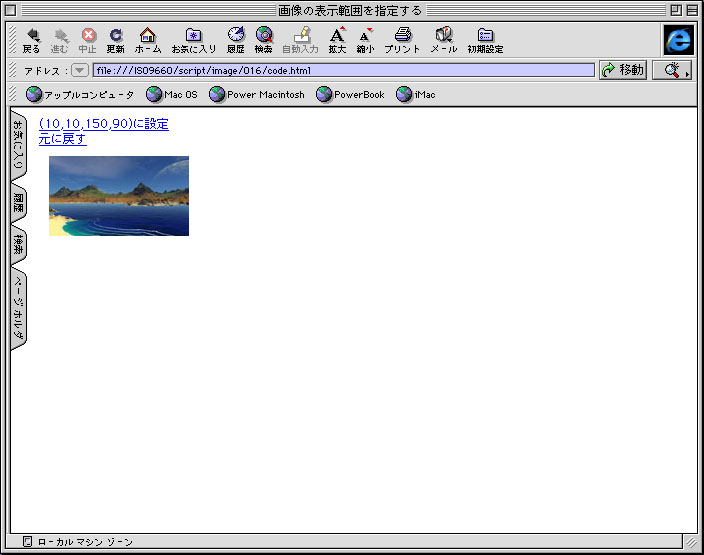
Task: Open the 履歴 explorer side tab
Action: pos(18,203)
